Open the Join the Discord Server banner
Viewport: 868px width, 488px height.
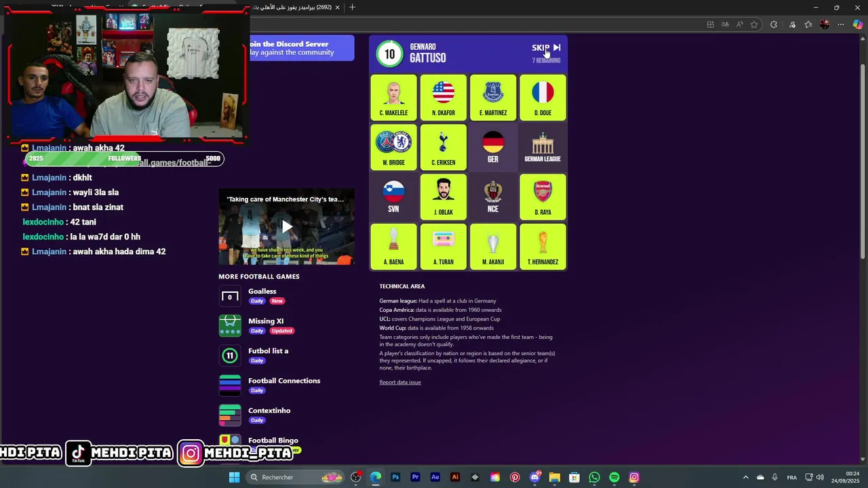tap(302, 48)
